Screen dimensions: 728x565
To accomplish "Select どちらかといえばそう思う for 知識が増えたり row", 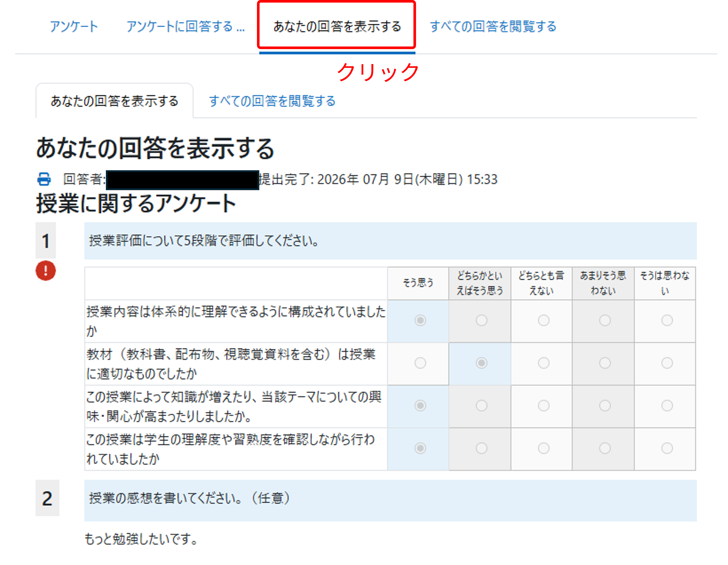I will [481, 406].
